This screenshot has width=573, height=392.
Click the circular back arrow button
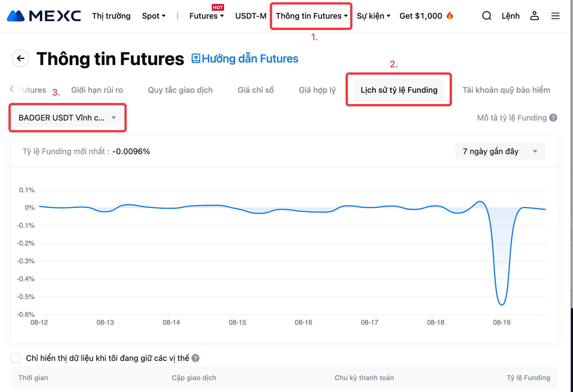[x=20, y=59]
